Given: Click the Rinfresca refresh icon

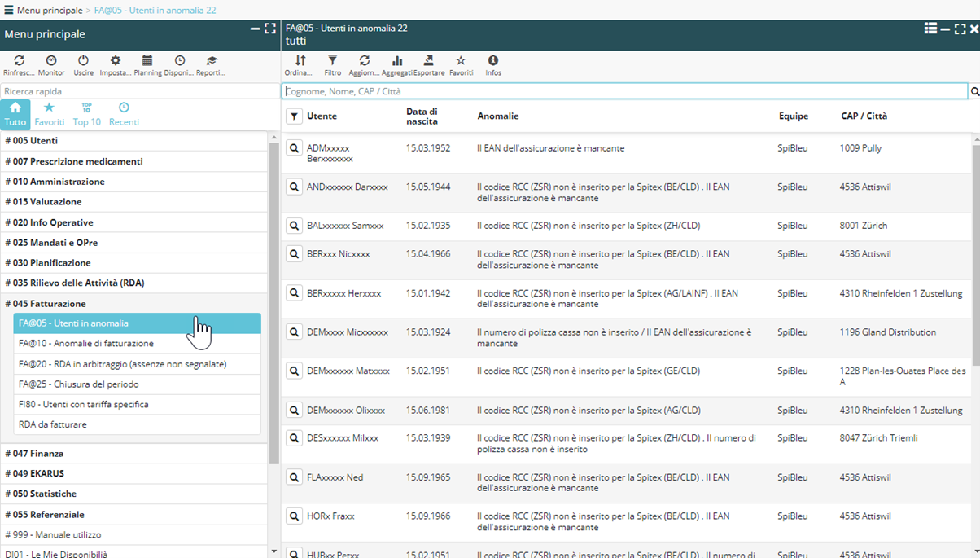Looking at the screenshot, I should pos(19,61).
